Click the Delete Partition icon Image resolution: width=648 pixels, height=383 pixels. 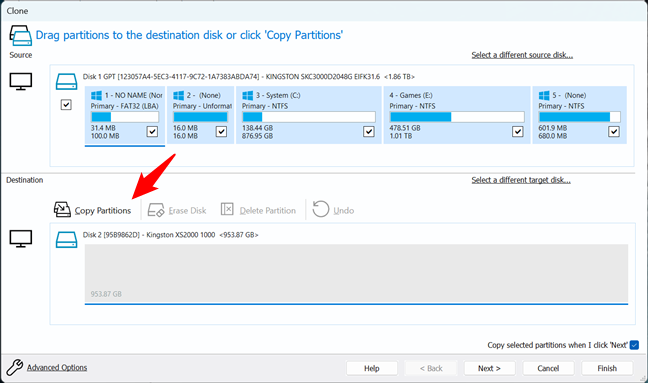pyautogui.click(x=227, y=209)
